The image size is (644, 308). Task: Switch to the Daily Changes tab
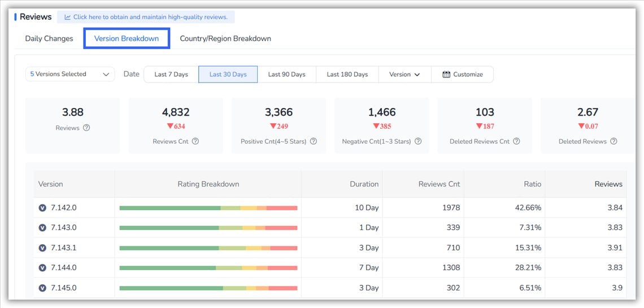pos(49,38)
